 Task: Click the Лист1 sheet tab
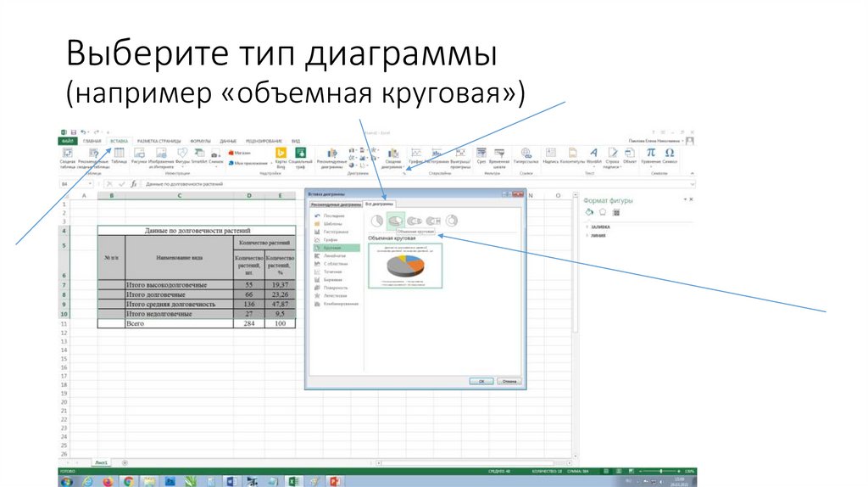point(101,462)
